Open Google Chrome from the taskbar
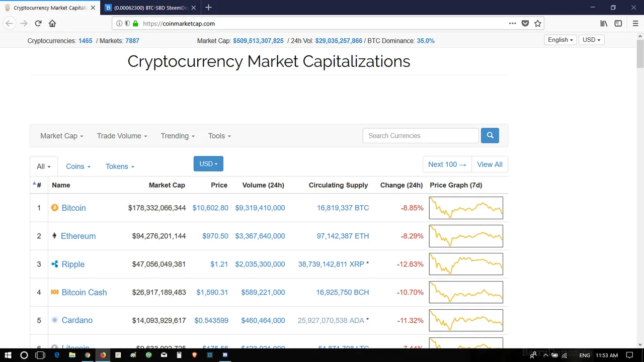Screen dimensions: 644x362 pyautogui.click(x=88, y=355)
